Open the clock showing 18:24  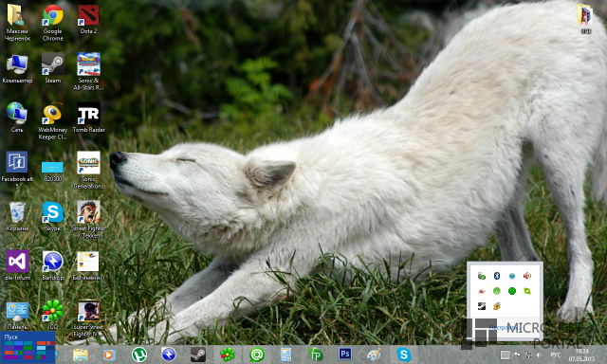[581, 355]
